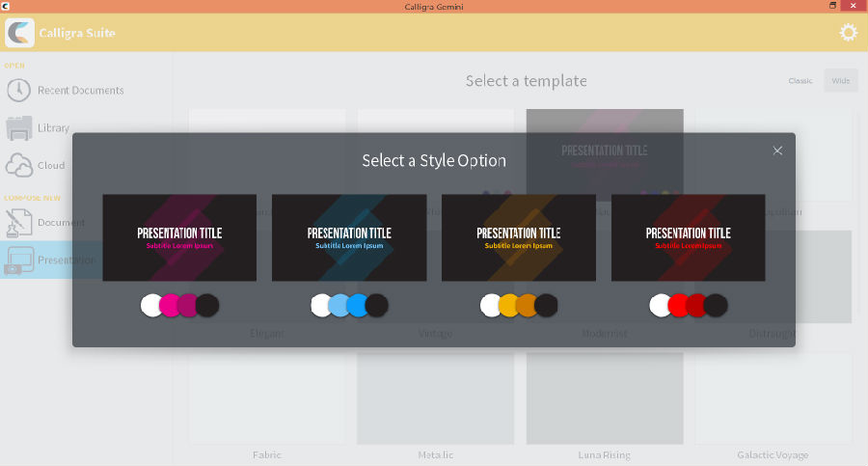Click dark red color swatch
The height and width of the screenshot is (466, 868).
point(695,305)
